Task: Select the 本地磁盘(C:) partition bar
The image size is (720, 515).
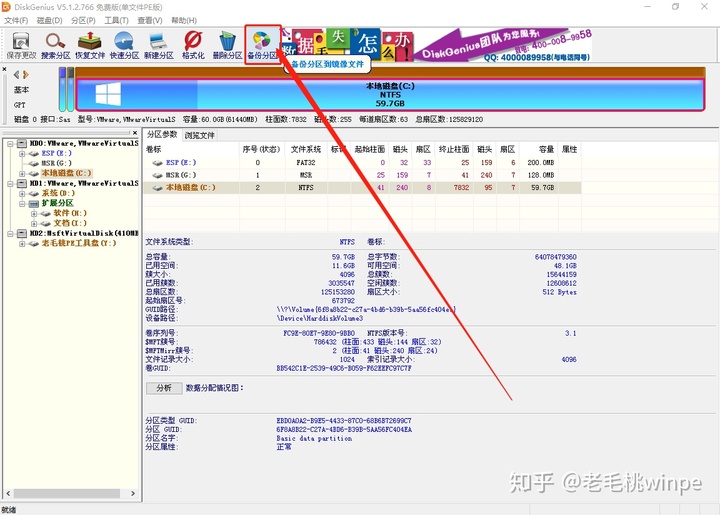Action: pos(390,95)
